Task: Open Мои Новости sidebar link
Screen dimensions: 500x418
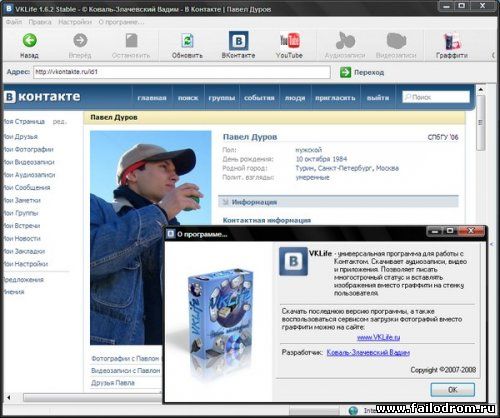Action: (x=22, y=238)
